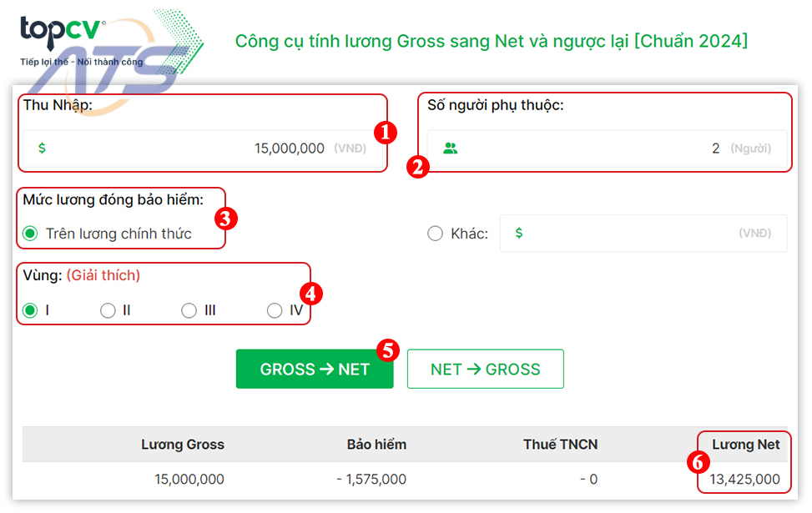Select region Vùng II

(108, 309)
